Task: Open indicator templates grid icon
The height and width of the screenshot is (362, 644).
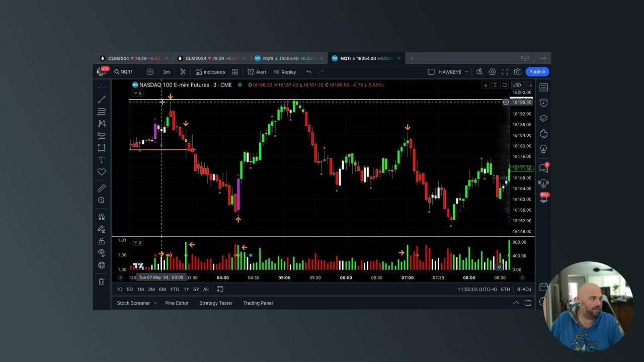Action: pyautogui.click(x=235, y=72)
